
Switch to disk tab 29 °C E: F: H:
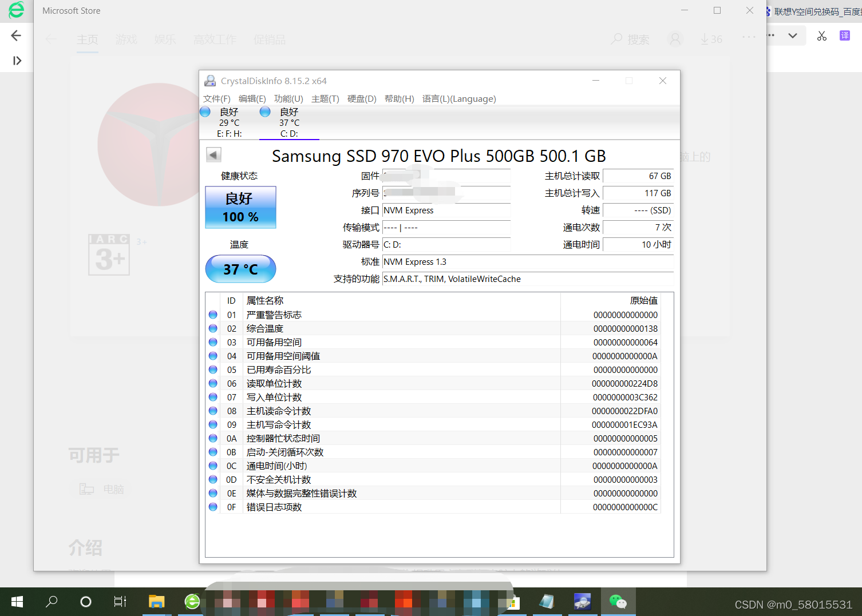(230, 122)
